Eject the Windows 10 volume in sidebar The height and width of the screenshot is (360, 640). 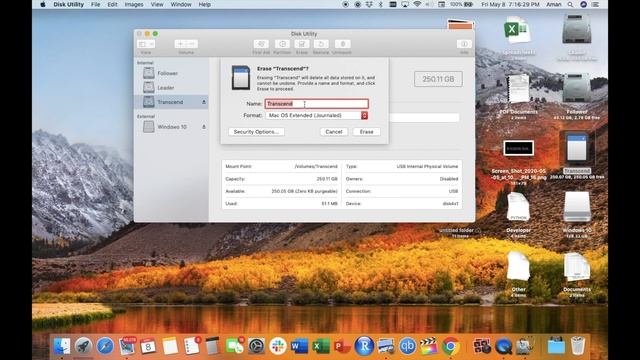tap(204, 127)
